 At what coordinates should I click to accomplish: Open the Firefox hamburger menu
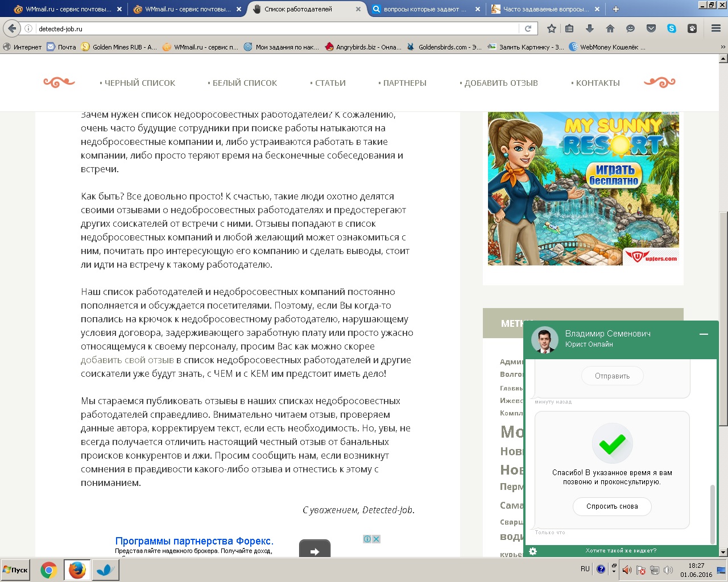click(x=716, y=28)
